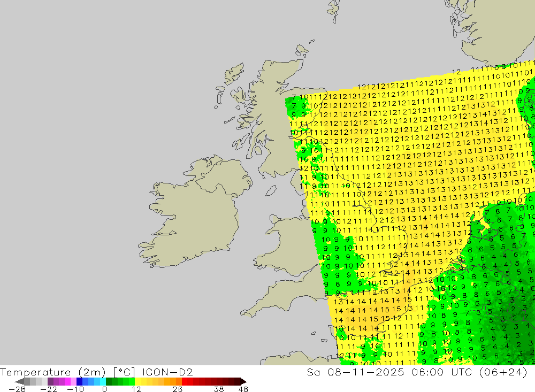Click the '-10' legend label
Screen dimensions: 535x392
(x=75, y=389)
